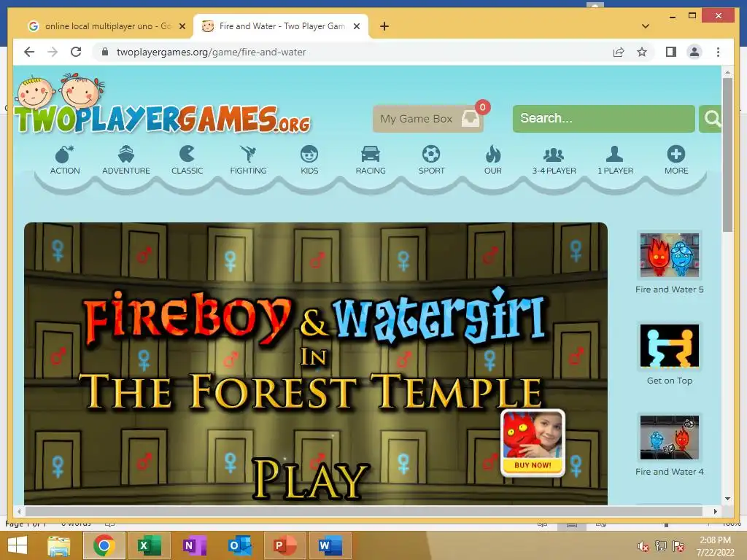
Task: Open a new browser tab
Action: (x=384, y=27)
